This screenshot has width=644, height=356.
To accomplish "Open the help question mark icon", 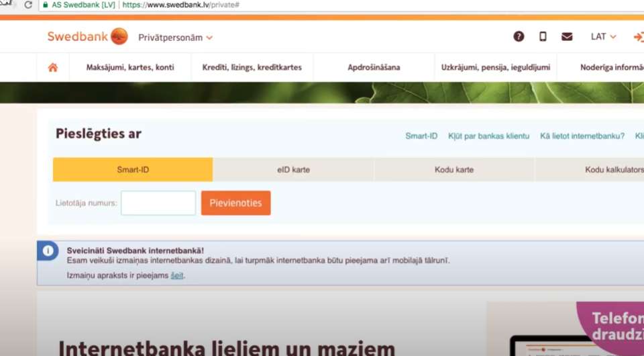I will point(519,36).
